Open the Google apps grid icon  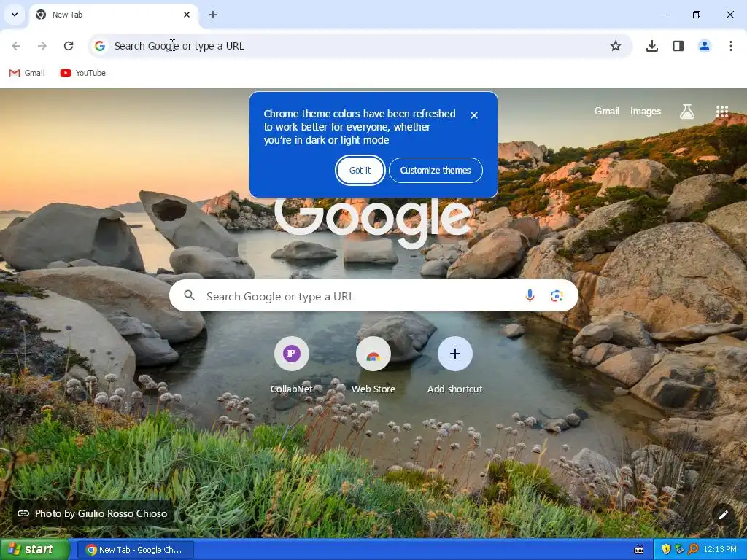click(x=722, y=112)
